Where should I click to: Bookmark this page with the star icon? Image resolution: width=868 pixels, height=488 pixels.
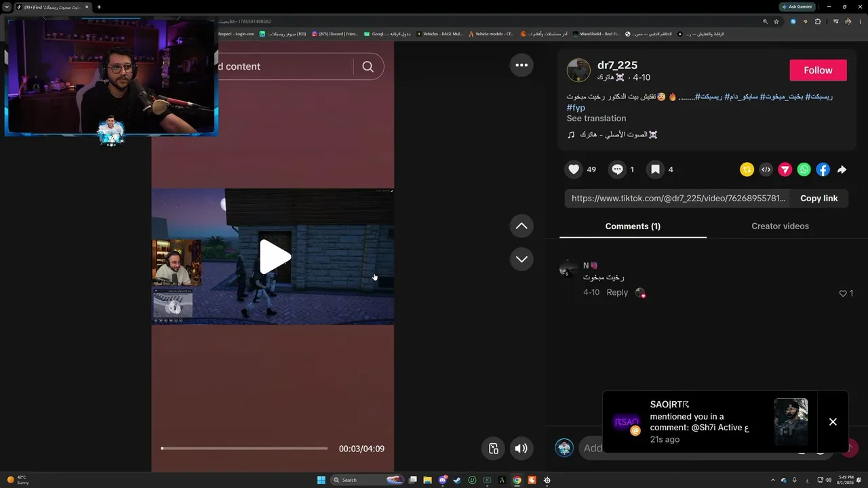pyautogui.click(x=776, y=21)
